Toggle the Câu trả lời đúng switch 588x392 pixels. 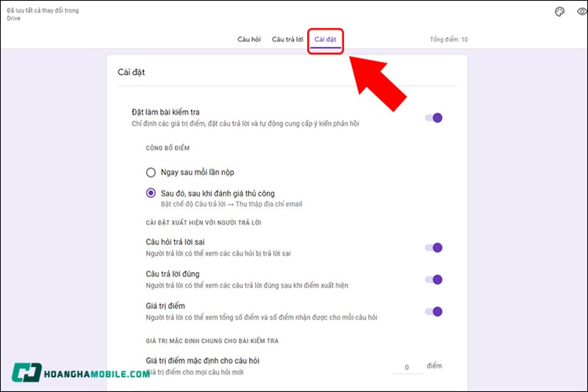pos(434,279)
